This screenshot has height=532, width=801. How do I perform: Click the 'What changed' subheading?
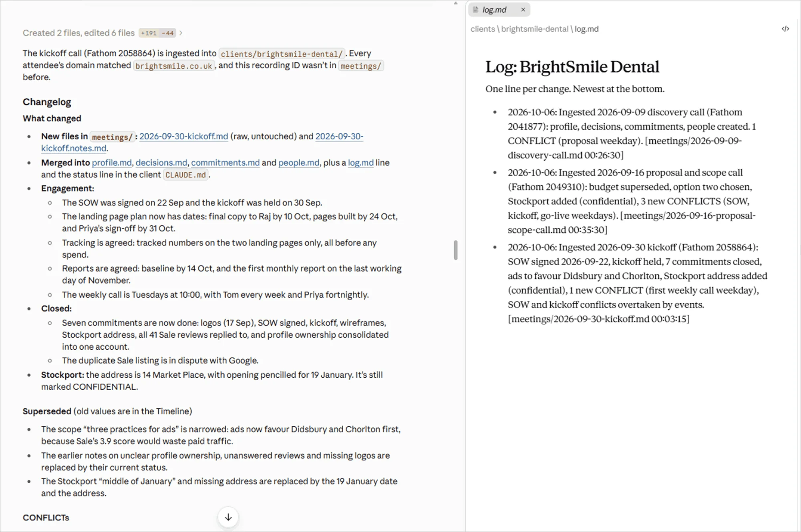tap(52, 119)
